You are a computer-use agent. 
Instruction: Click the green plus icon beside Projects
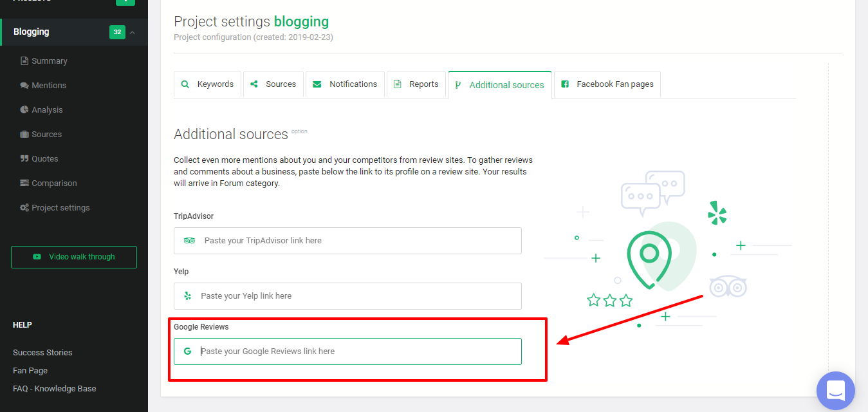point(125,2)
